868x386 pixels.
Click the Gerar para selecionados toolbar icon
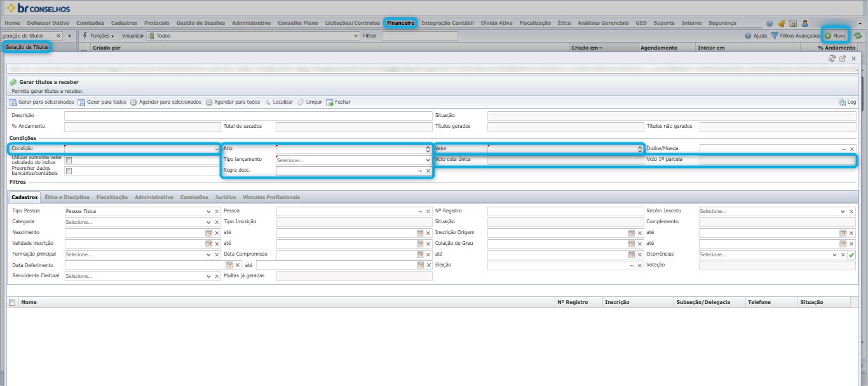(13, 102)
